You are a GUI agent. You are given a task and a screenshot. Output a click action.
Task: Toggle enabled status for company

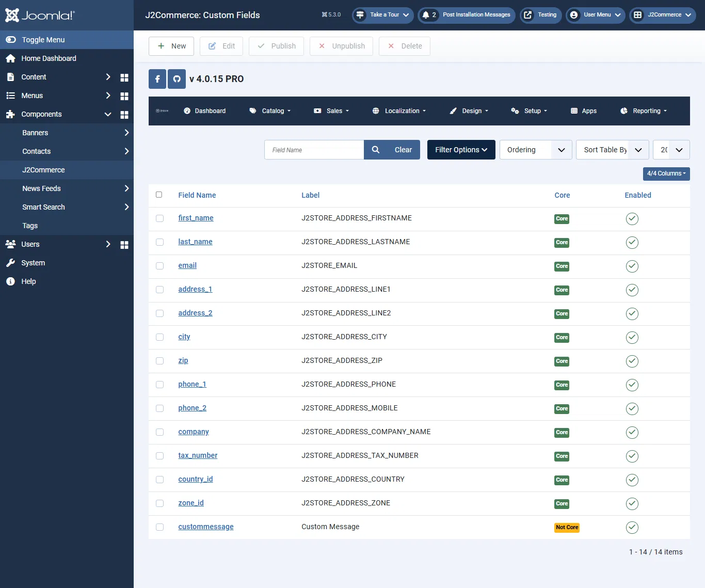[632, 433]
